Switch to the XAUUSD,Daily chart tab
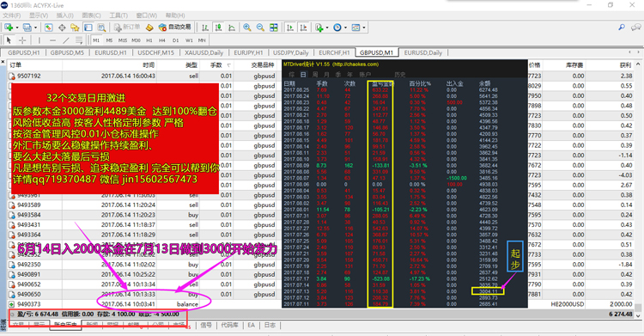644x336 pixels. coord(204,52)
